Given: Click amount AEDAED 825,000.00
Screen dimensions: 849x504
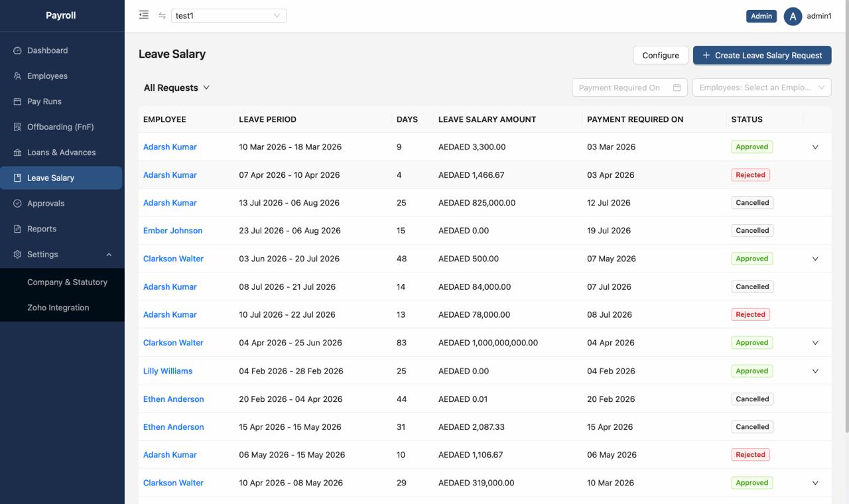Looking at the screenshot, I should [x=477, y=203].
